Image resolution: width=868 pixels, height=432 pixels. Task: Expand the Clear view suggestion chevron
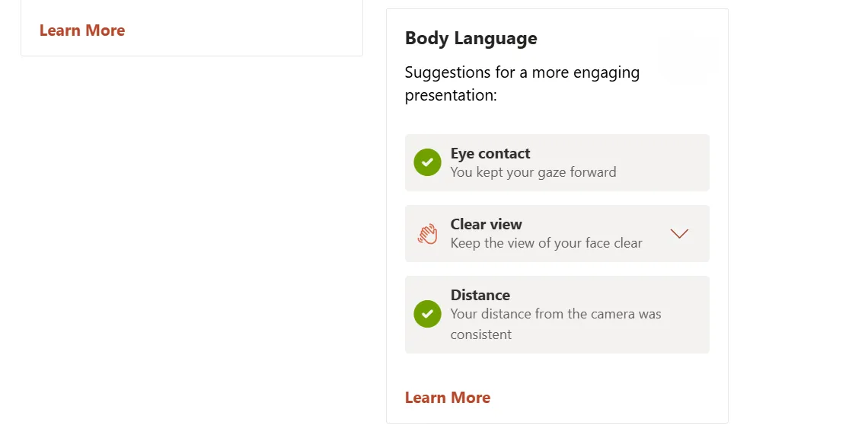[679, 234]
